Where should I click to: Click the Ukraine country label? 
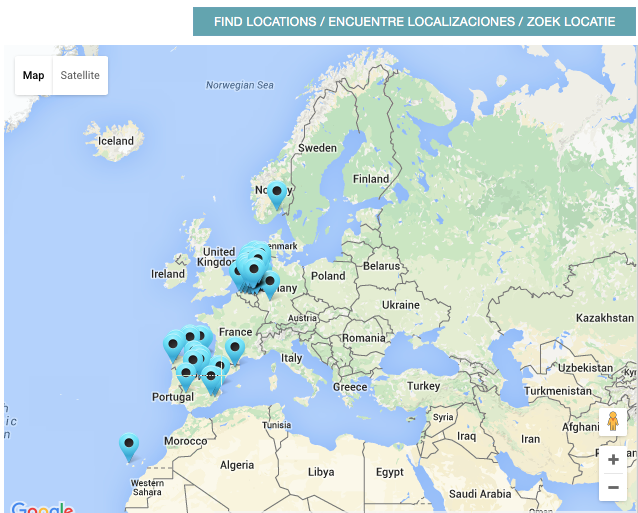[x=401, y=305]
